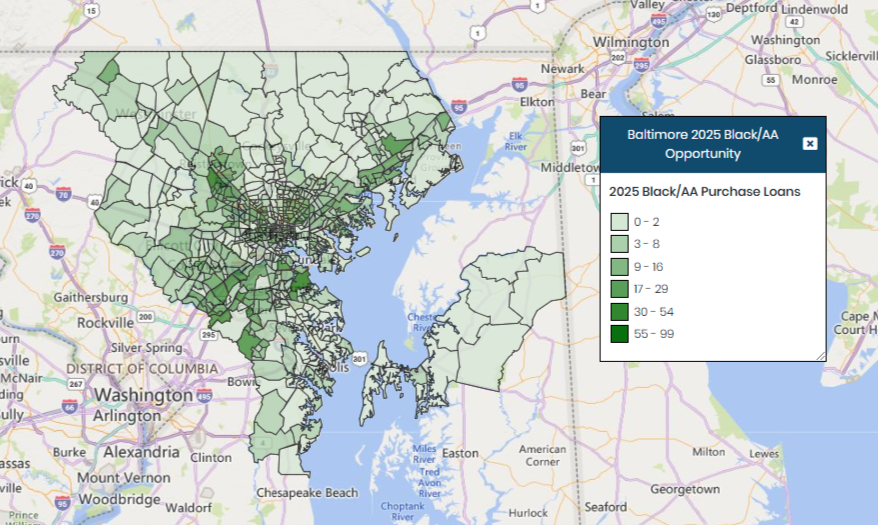The image size is (878, 525).
Task: Click the route 42 shield under Lindenwold
Action: point(794,22)
